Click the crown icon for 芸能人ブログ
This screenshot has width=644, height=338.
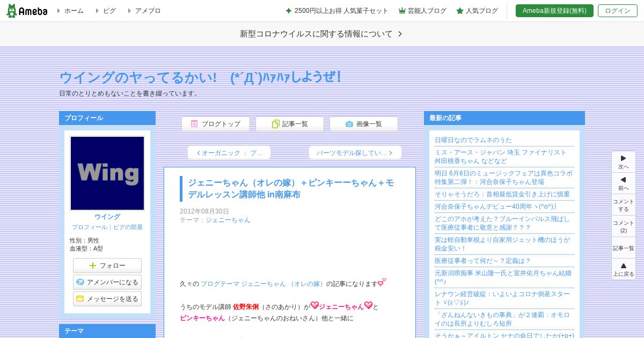pos(402,11)
